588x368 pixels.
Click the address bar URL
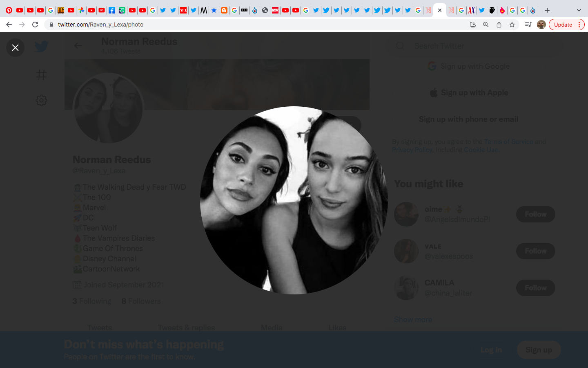[100, 25]
